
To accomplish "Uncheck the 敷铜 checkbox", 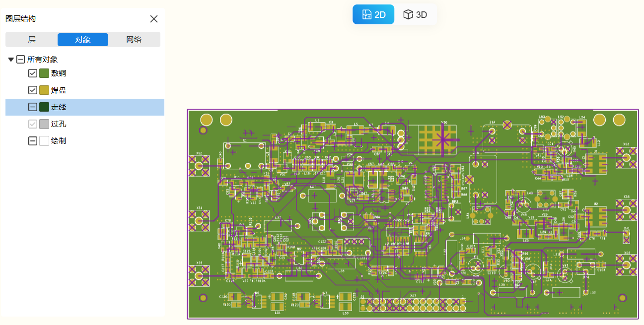I will pos(33,73).
